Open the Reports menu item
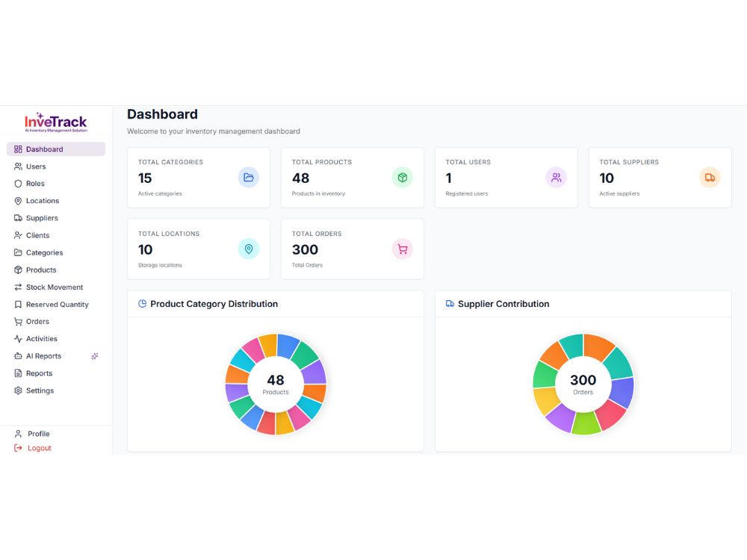747x560 pixels. [56, 373]
